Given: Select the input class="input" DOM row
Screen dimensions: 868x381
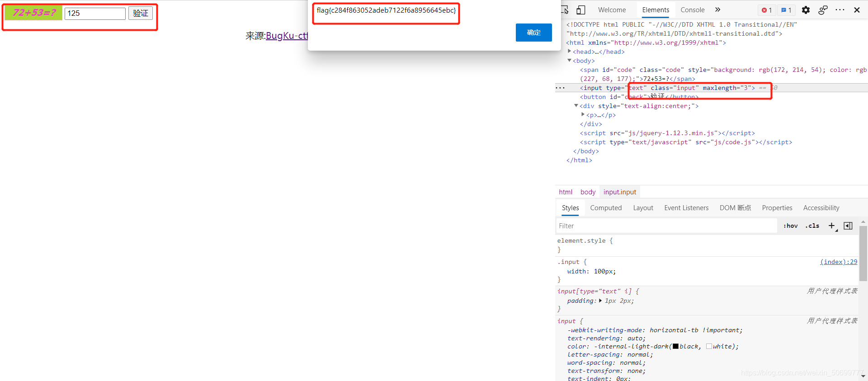Looking at the screenshot, I should click(x=712, y=88).
